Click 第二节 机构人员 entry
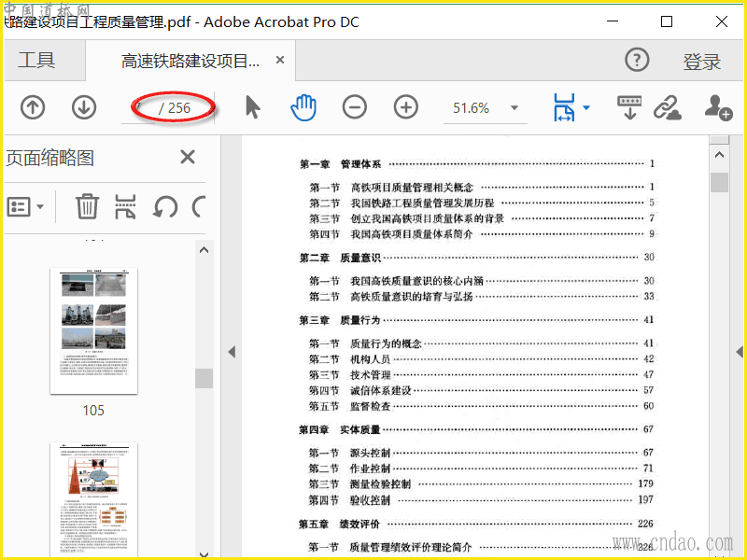The image size is (747, 560). point(482,359)
